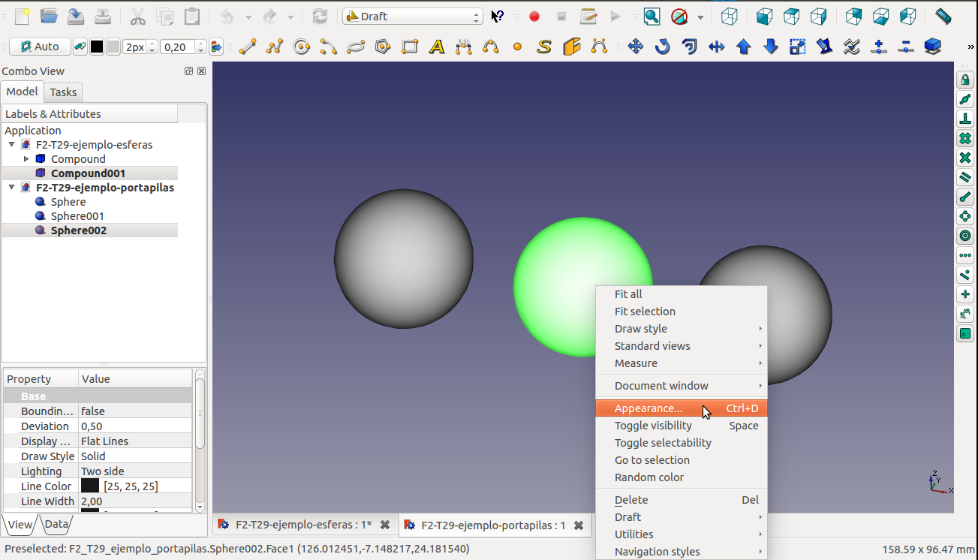The width and height of the screenshot is (978, 560).
Task: Select the Draft Line tool
Action: [248, 47]
